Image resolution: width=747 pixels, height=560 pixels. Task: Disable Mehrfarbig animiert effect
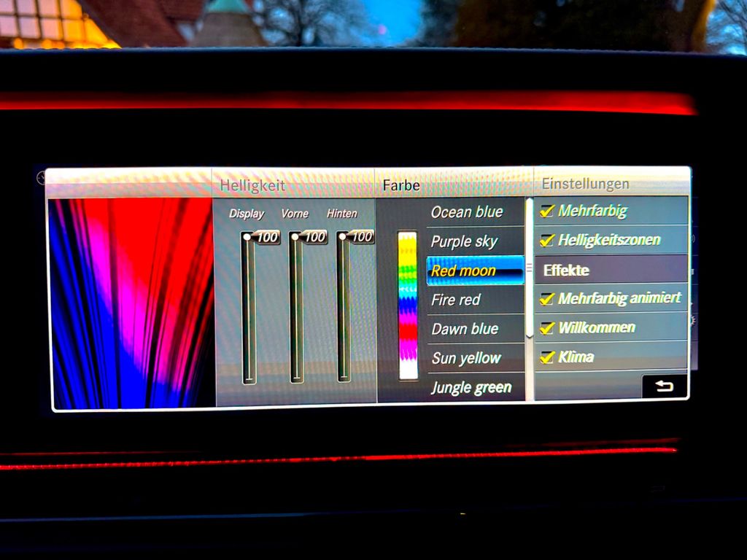point(547,298)
